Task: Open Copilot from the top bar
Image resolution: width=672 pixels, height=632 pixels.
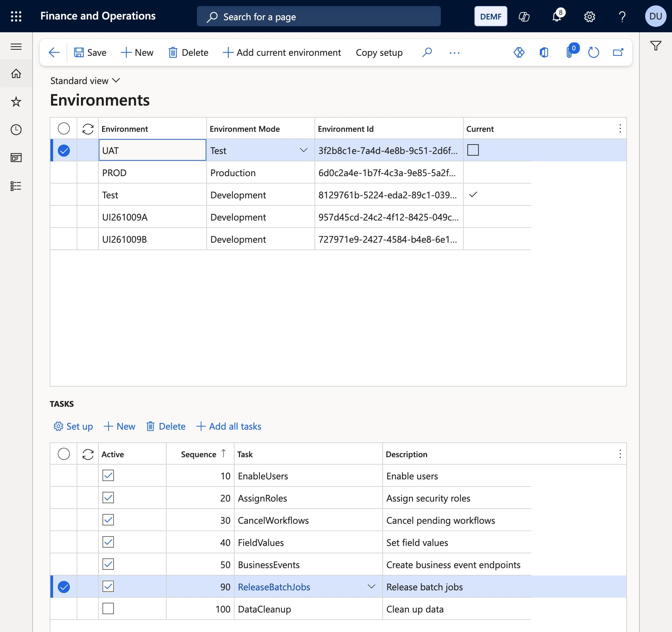Action: (524, 16)
